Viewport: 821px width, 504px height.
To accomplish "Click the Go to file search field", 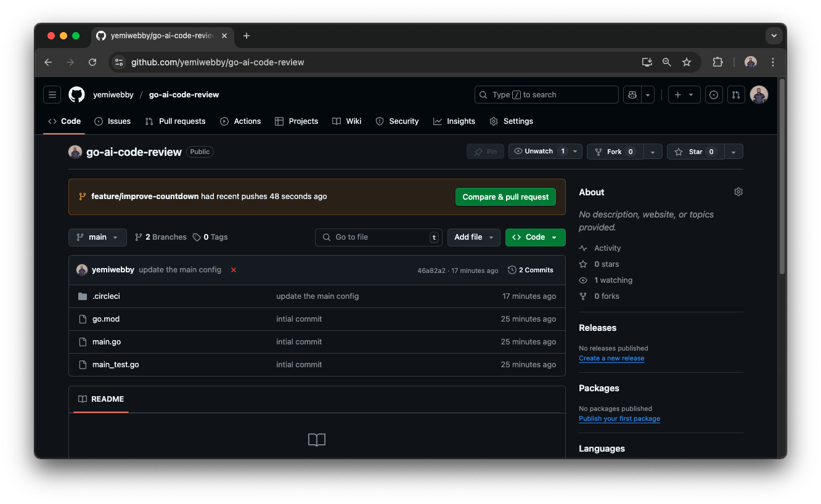I will pos(378,237).
